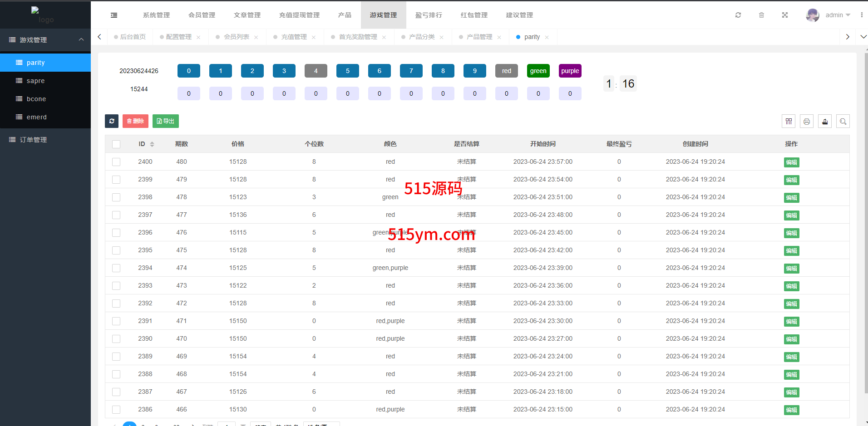868x426 pixels.
Task: Click the green 导出 button
Action: (x=166, y=121)
